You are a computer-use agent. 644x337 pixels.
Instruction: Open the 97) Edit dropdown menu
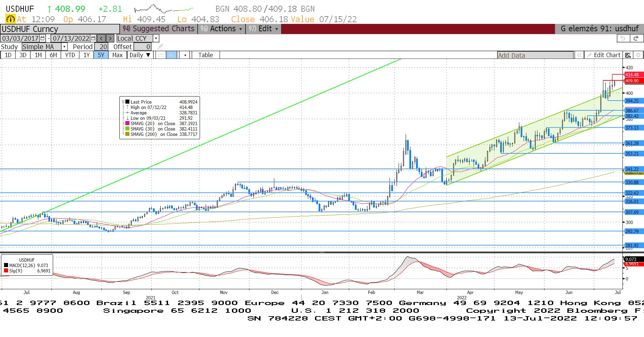pos(263,29)
